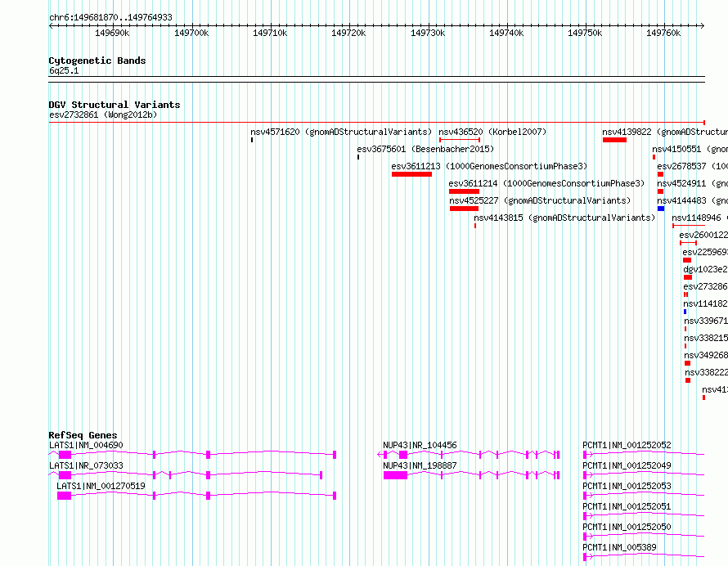Select LATS1|NM_001270519 transcript label
The width and height of the screenshot is (728, 566).
pos(101,486)
